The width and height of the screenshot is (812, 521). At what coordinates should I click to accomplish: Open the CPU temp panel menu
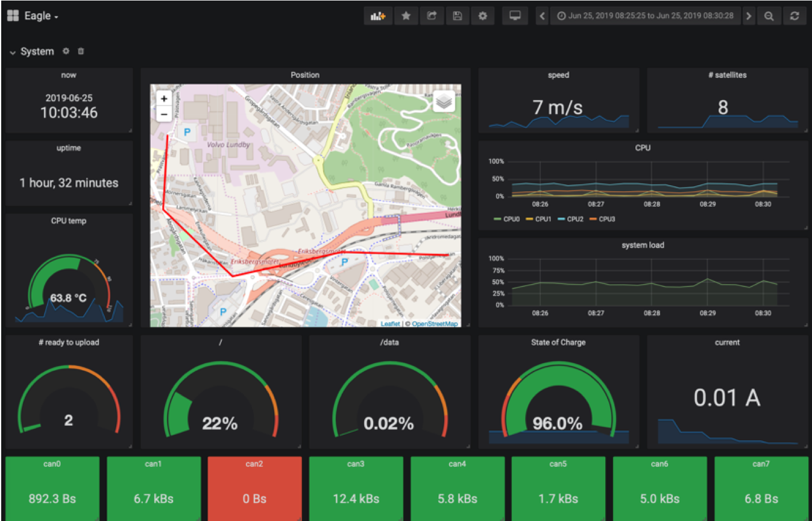point(69,221)
